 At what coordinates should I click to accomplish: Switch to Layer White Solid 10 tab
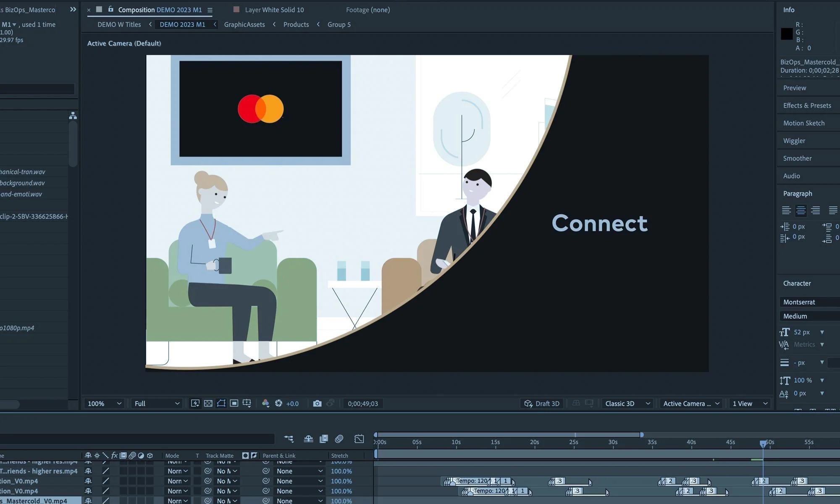[274, 10]
